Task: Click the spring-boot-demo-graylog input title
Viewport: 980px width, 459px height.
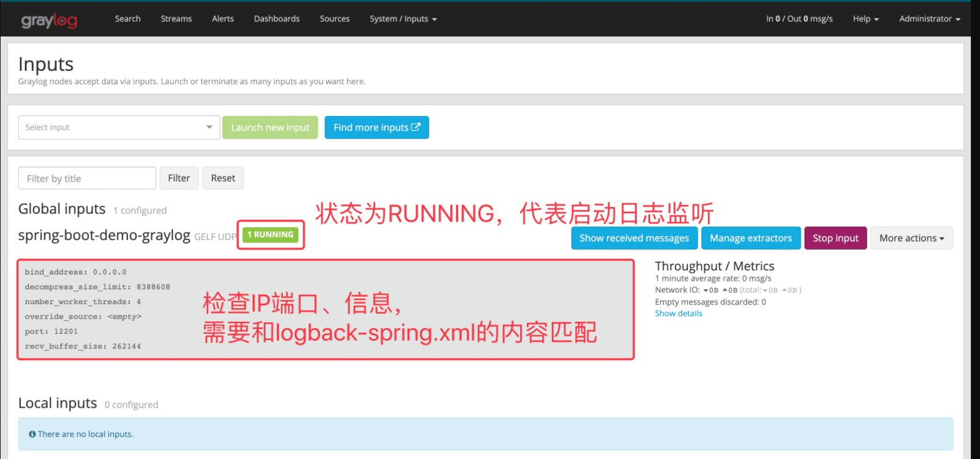Action: [104, 236]
